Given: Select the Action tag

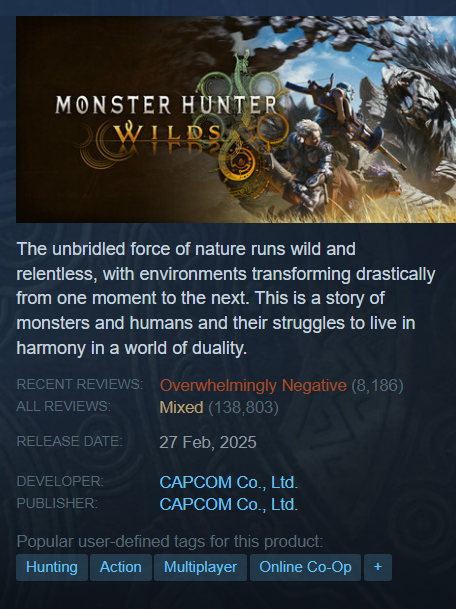Looking at the screenshot, I should click(x=121, y=567).
